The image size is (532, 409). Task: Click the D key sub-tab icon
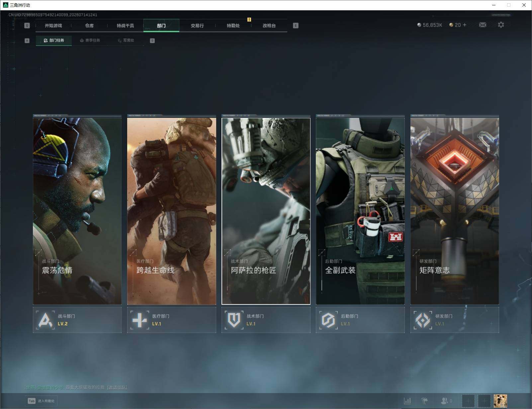point(152,41)
